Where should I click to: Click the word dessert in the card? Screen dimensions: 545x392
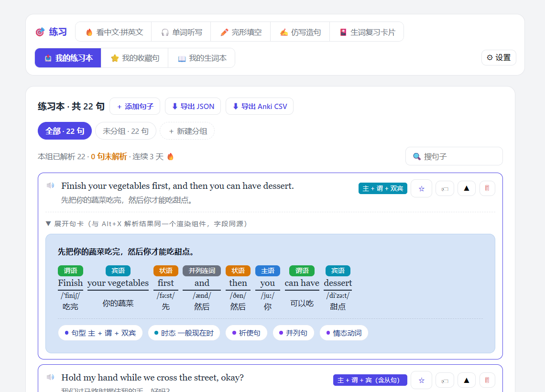pos(338,283)
